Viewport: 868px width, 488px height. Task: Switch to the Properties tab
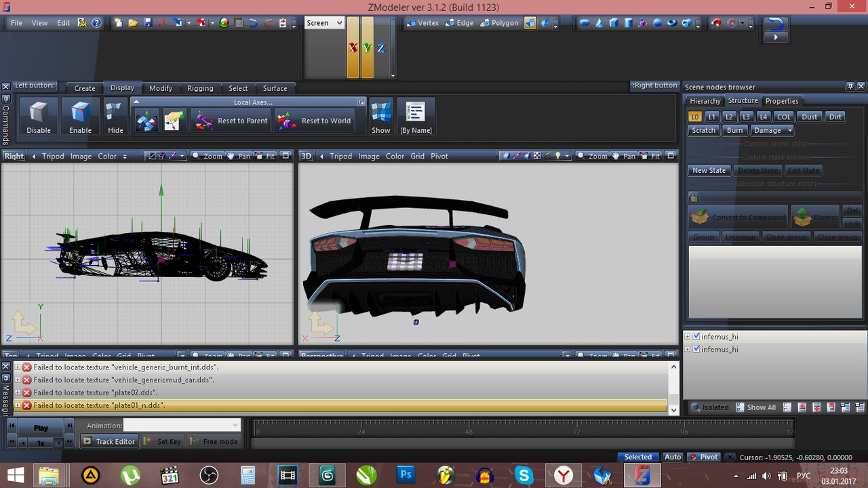(782, 101)
